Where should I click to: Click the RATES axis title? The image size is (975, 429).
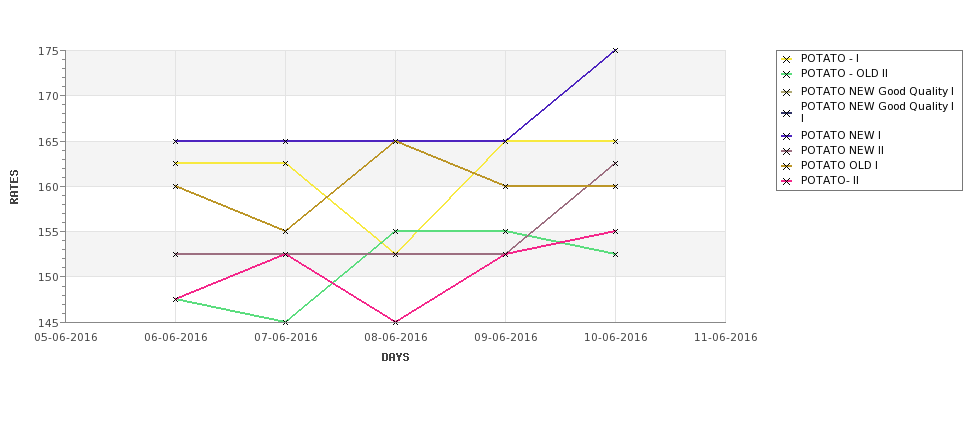(14, 187)
